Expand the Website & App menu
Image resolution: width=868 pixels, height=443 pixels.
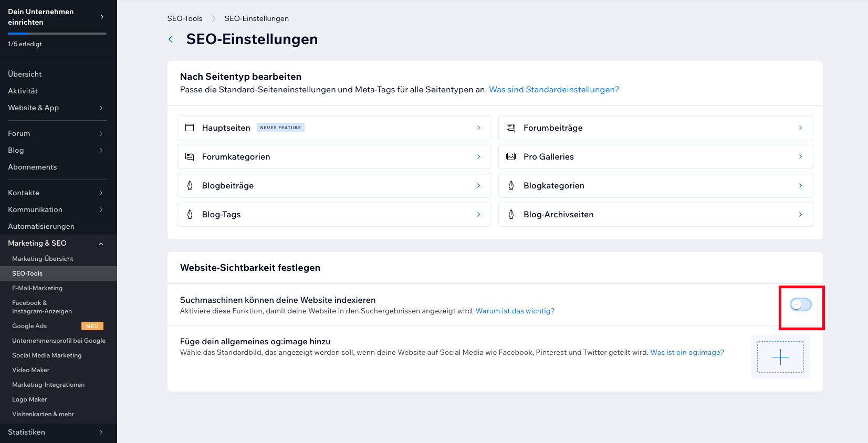(x=101, y=108)
